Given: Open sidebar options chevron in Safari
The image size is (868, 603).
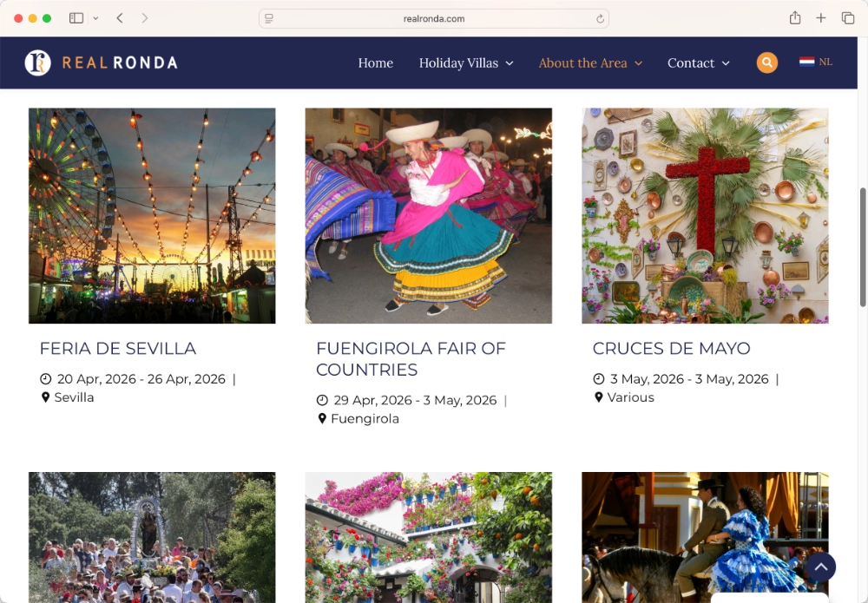Looking at the screenshot, I should pyautogui.click(x=95, y=18).
